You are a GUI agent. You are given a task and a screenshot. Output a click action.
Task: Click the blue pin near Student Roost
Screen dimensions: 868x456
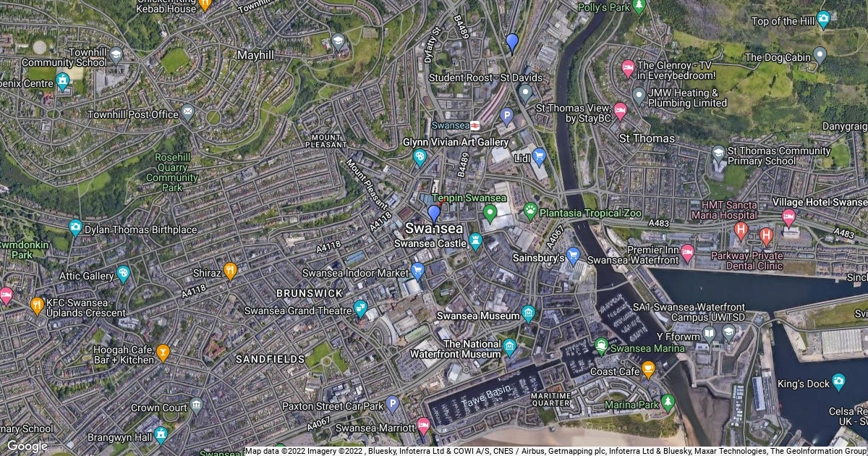512,43
